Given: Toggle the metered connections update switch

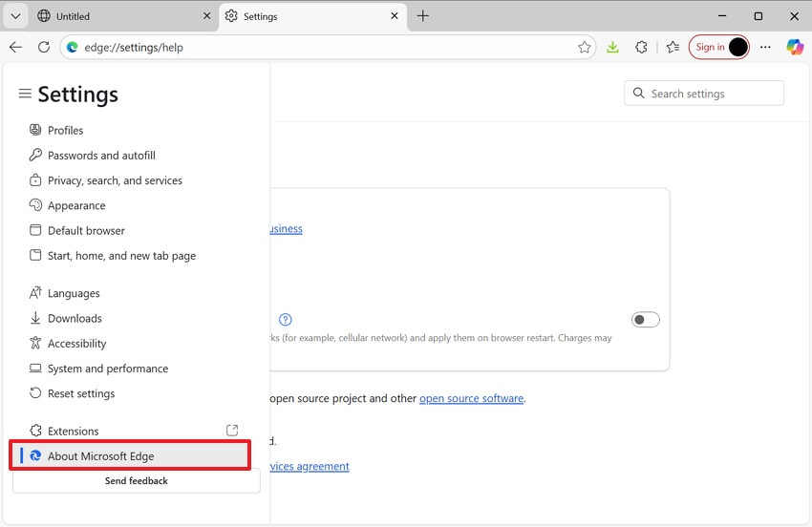Looking at the screenshot, I should tap(645, 320).
